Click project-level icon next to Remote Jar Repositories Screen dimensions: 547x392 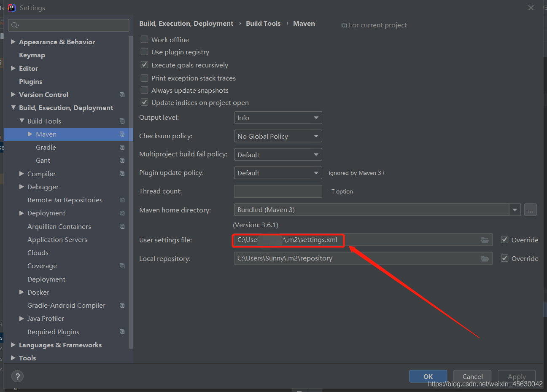tap(122, 200)
